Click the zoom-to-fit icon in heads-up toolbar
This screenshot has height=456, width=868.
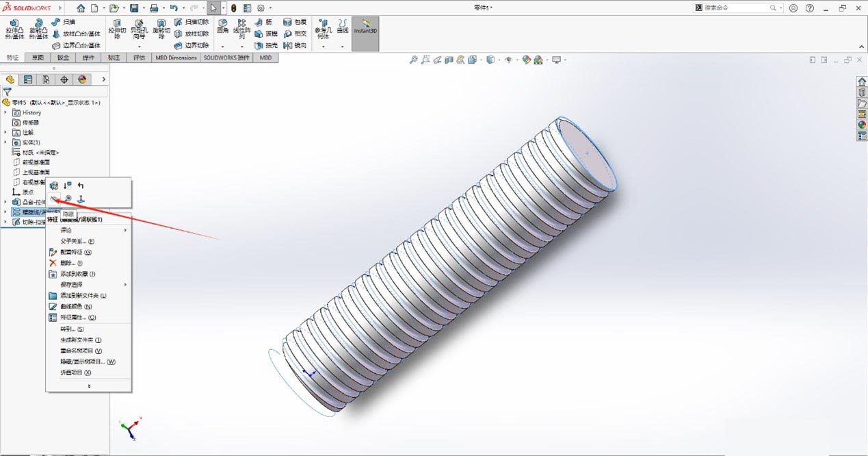click(412, 60)
